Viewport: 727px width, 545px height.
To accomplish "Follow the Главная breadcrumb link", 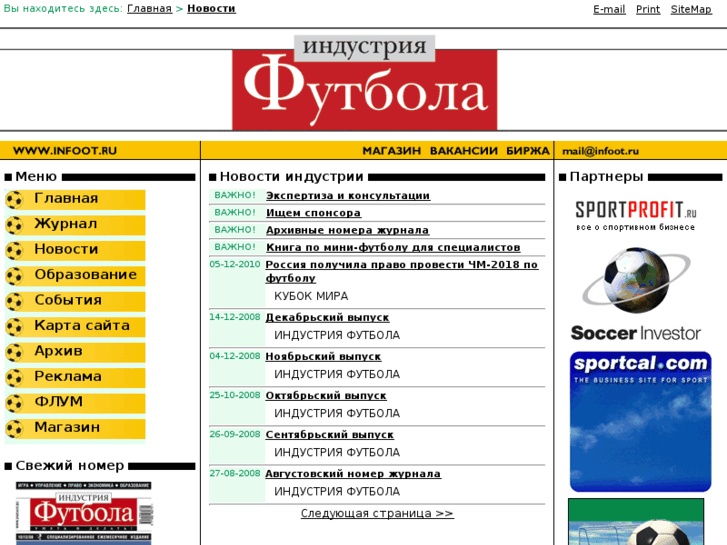I will tap(149, 9).
